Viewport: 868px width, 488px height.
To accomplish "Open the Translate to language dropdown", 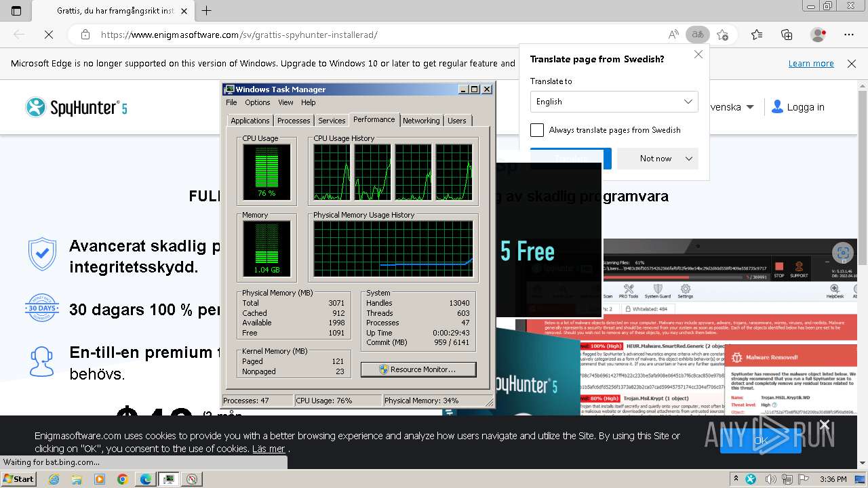I will (x=614, y=102).
